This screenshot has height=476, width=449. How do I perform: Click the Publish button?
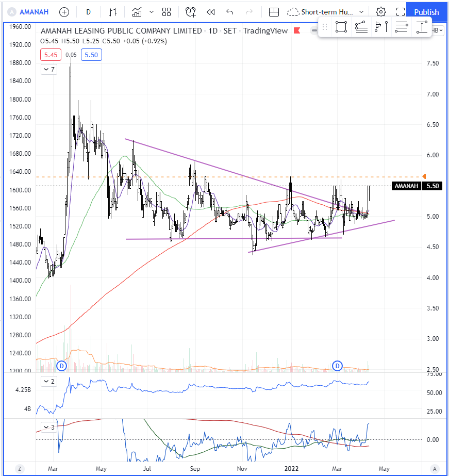pos(426,12)
